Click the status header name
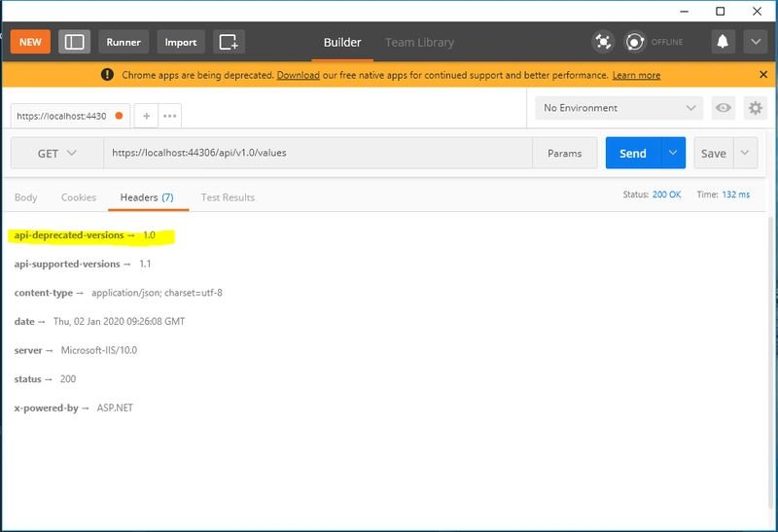The height and width of the screenshot is (532, 778). coord(28,379)
